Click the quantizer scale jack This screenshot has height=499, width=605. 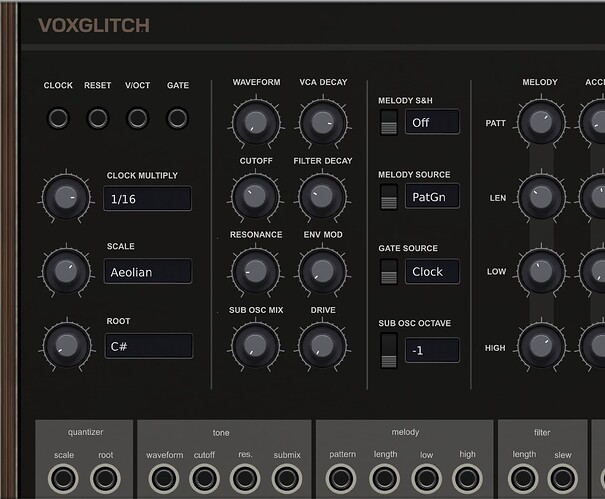point(64,478)
